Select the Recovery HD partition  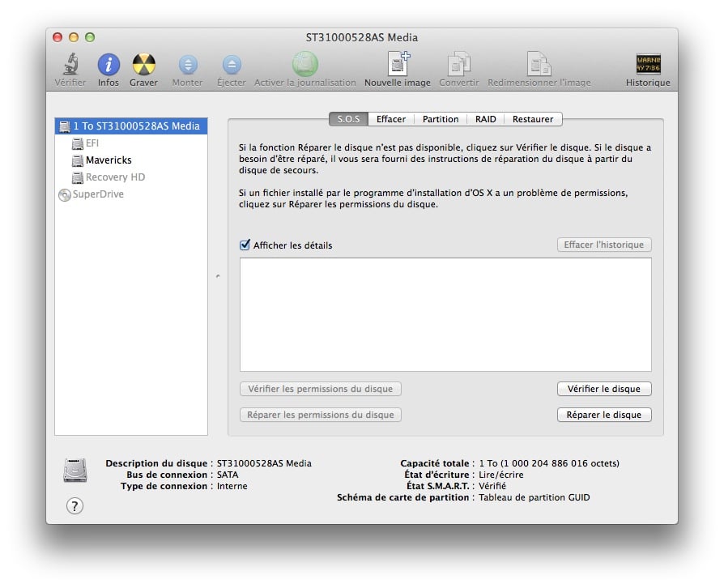(114, 177)
